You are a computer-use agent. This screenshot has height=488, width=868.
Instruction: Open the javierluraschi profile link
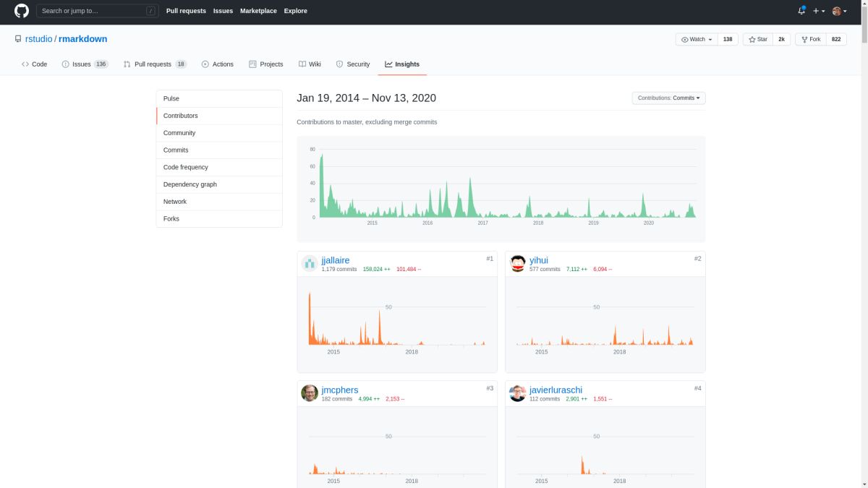coord(556,390)
